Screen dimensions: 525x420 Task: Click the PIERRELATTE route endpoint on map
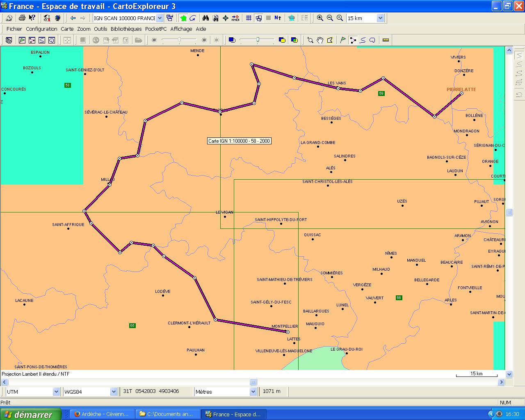(461, 94)
